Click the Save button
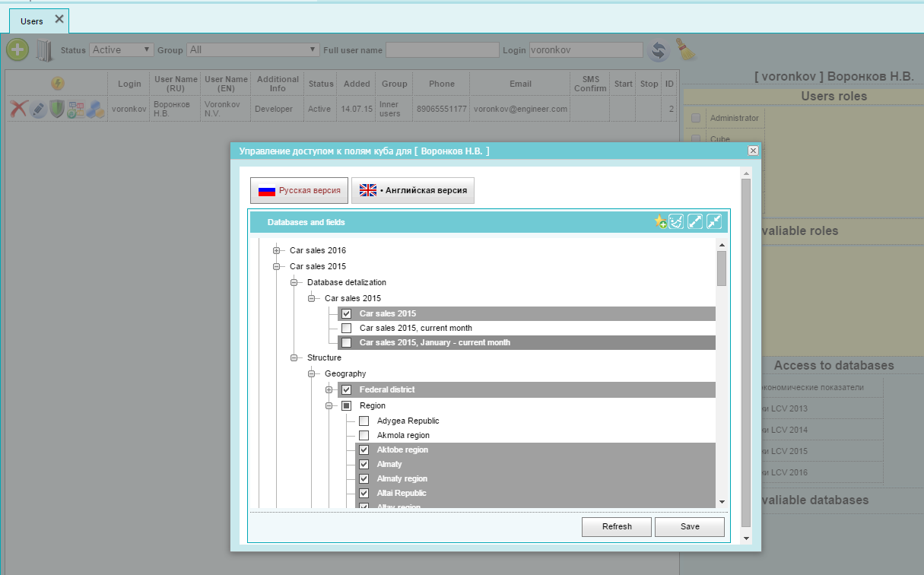Screen dimensions: 924x575 point(690,526)
